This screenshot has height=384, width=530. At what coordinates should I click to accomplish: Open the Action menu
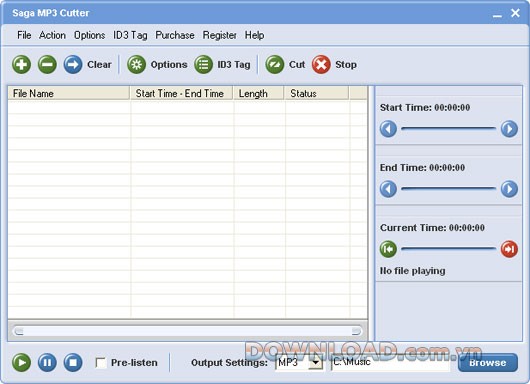(52, 35)
